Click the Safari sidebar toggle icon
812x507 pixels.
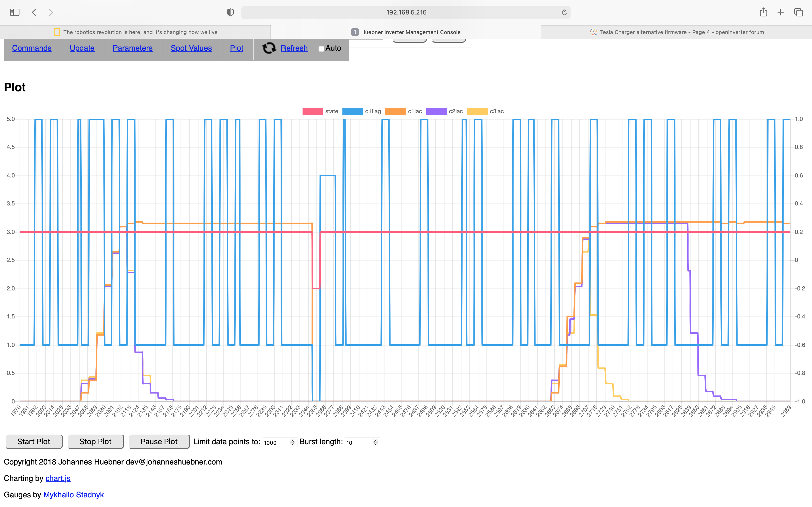coord(15,12)
